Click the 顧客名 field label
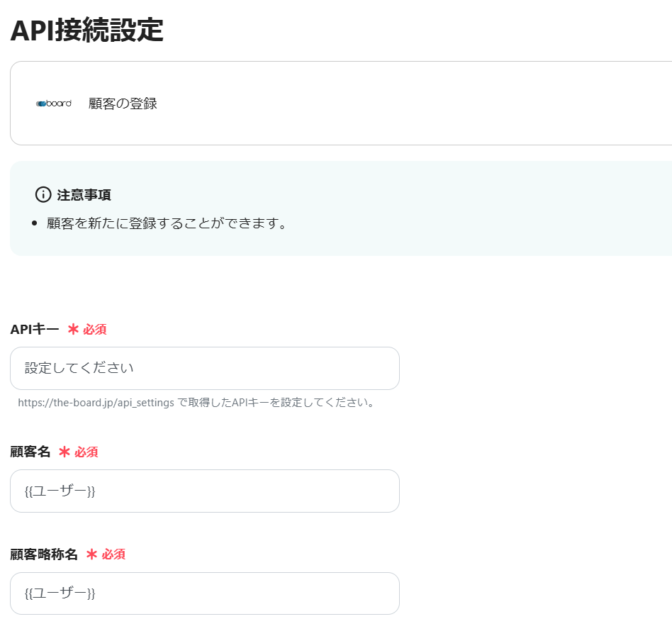The image size is (672, 636). 30,452
